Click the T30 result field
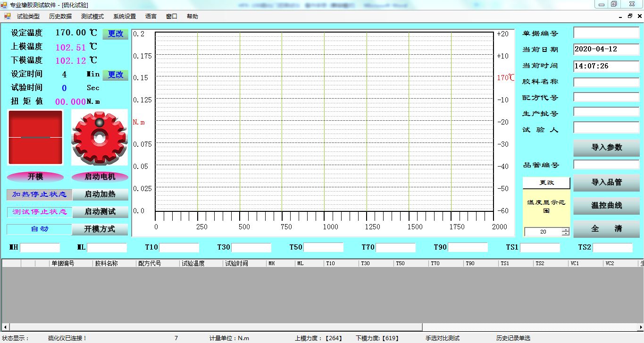The height and width of the screenshot is (343, 644). pos(251,247)
